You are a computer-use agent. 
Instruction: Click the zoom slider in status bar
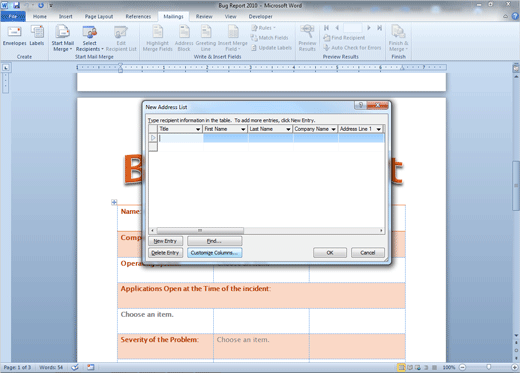click(x=489, y=367)
